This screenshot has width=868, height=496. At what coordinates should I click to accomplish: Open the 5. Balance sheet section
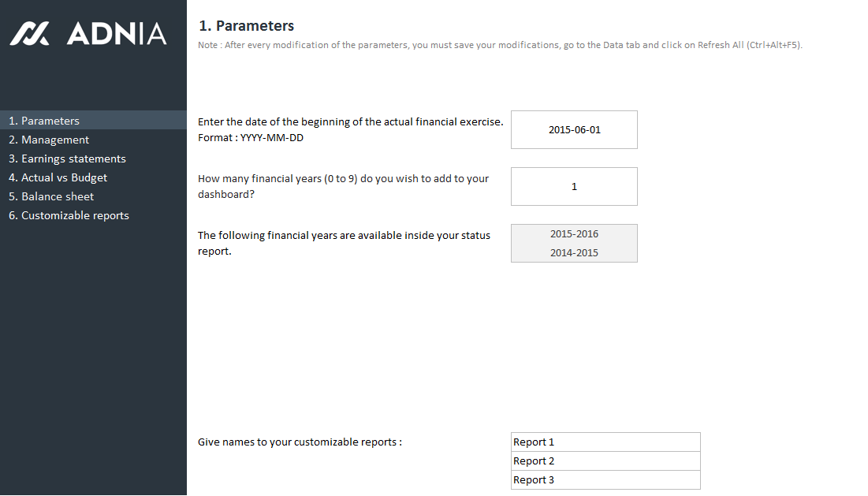point(51,196)
